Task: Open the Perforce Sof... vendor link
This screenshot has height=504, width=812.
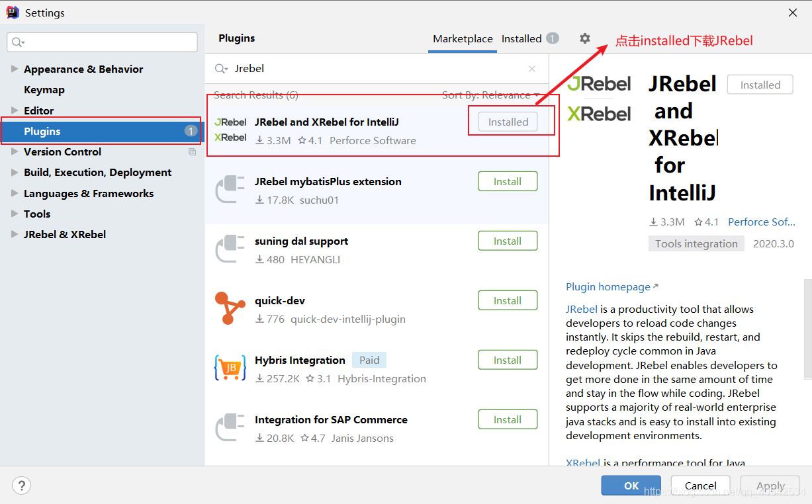Action: tap(762, 222)
